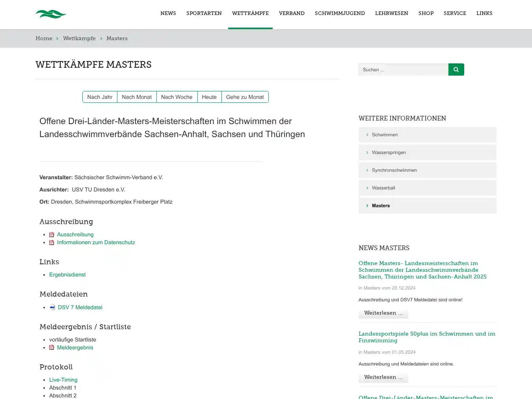Expand the Wasserspringen sidebar section
Image resolution: width=532 pixels, height=399 pixels.
(389, 152)
